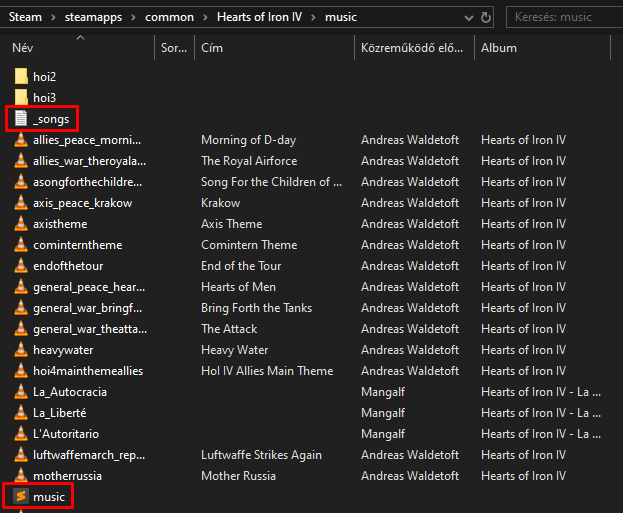
Task: Sort files by Név column header
Action: click(22, 48)
